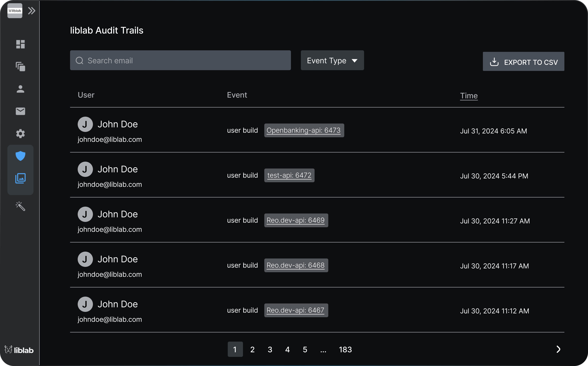Open the test-api: 6472 build link
The height and width of the screenshot is (366, 588).
point(289,175)
